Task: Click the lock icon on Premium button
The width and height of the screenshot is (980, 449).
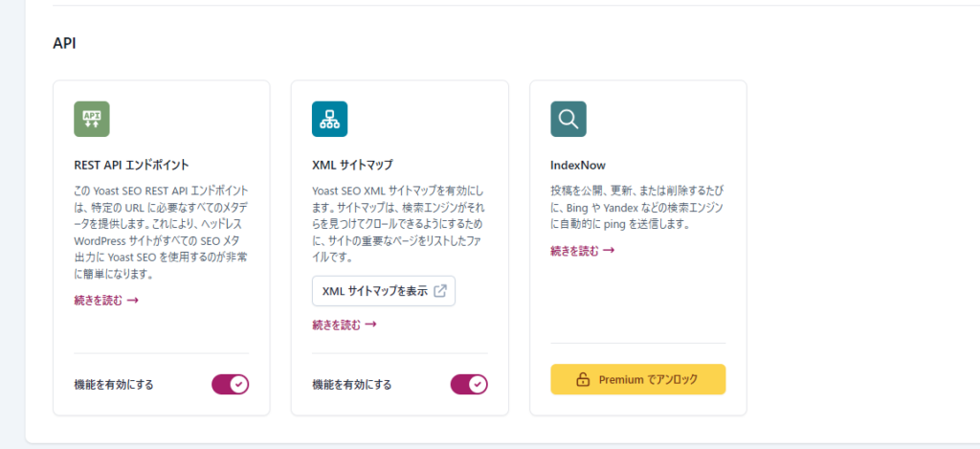Action: point(582,380)
